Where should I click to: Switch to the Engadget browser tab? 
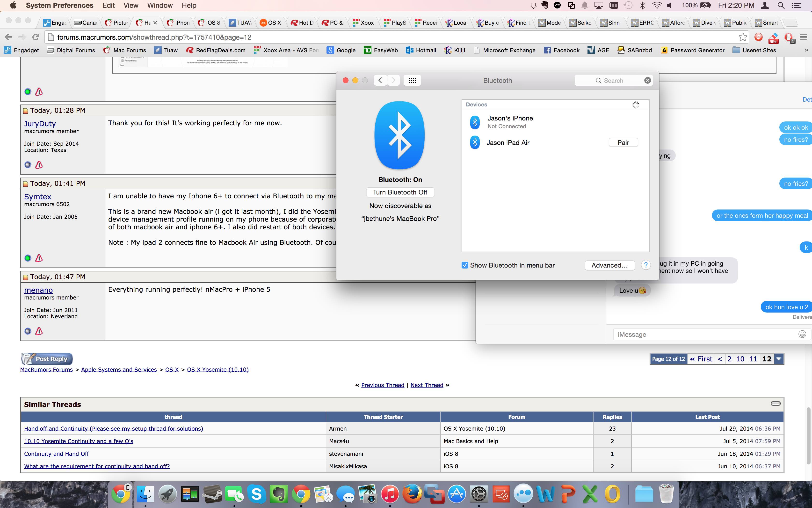pos(55,22)
